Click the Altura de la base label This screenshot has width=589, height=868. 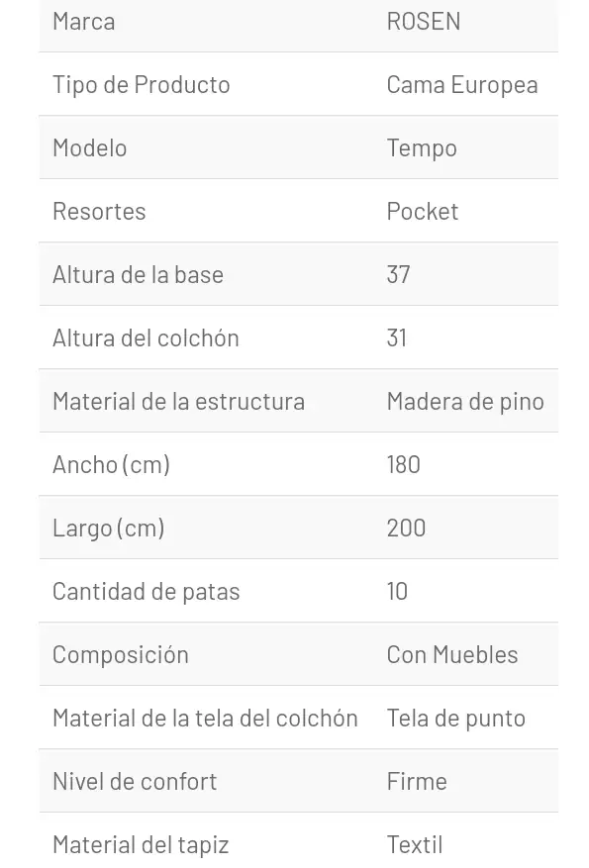(138, 274)
